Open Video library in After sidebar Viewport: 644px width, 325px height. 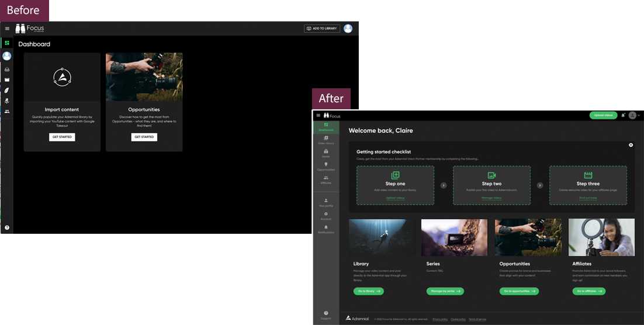pos(326,140)
